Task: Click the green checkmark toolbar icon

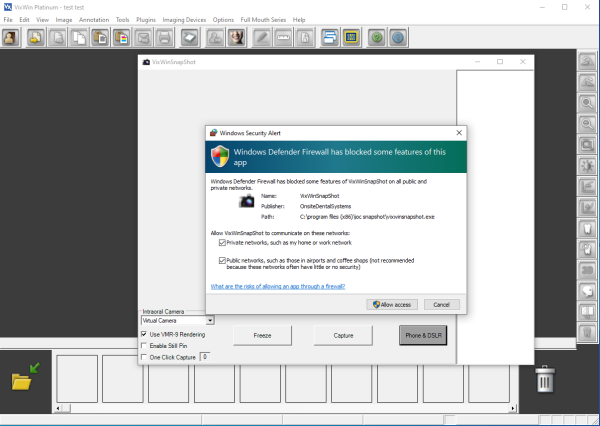Action: pyautogui.click(x=377, y=38)
